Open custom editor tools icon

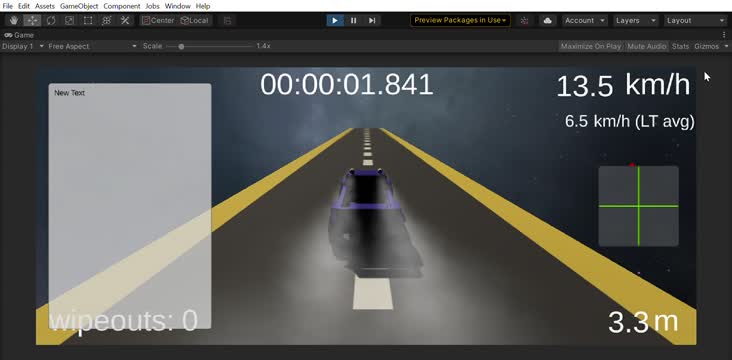tap(125, 21)
